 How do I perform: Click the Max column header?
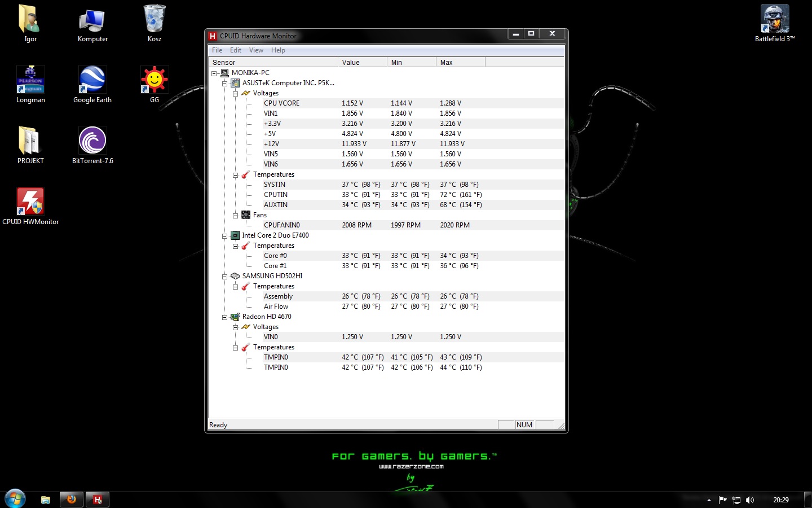pyautogui.click(x=461, y=62)
